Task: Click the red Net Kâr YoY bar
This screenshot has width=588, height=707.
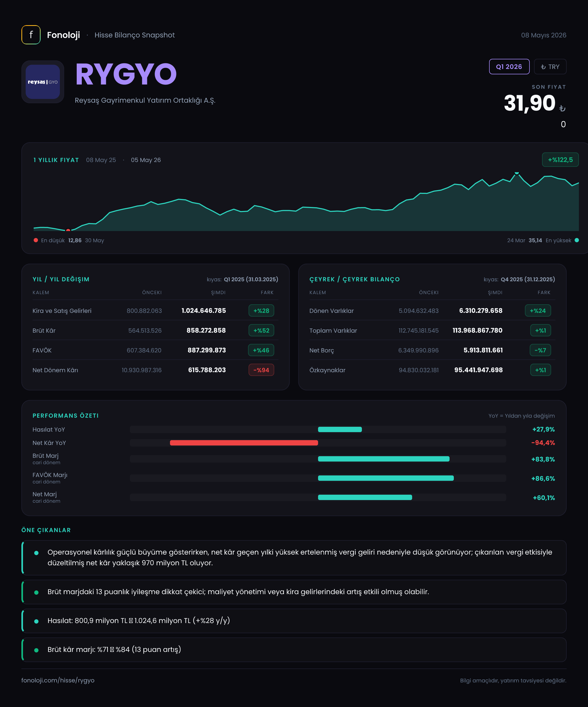Action: coord(244,443)
